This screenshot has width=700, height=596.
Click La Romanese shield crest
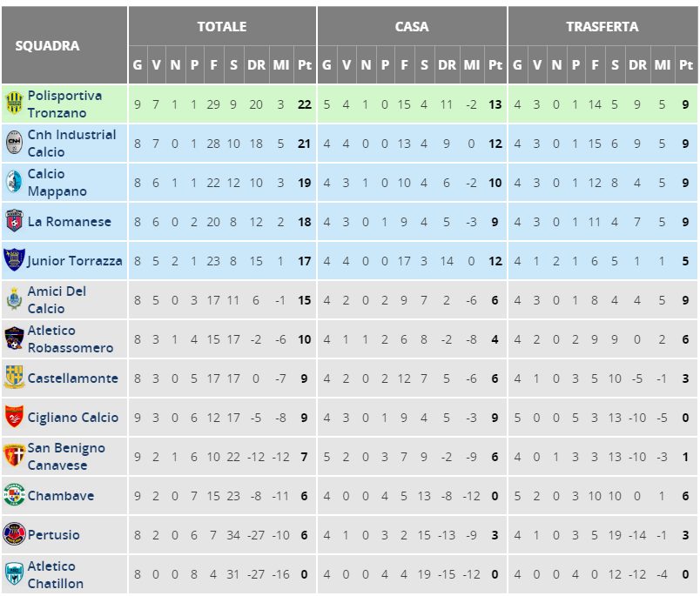(14, 220)
